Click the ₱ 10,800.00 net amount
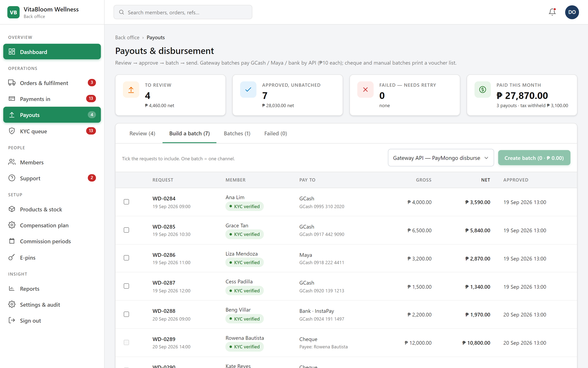Image resolution: width=588 pixels, height=368 pixels. (476, 343)
